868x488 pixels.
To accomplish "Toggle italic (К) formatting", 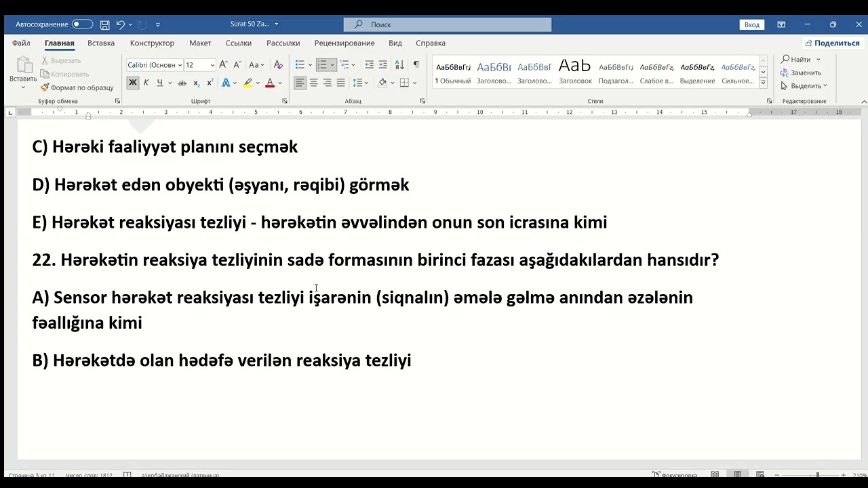I will (x=146, y=83).
